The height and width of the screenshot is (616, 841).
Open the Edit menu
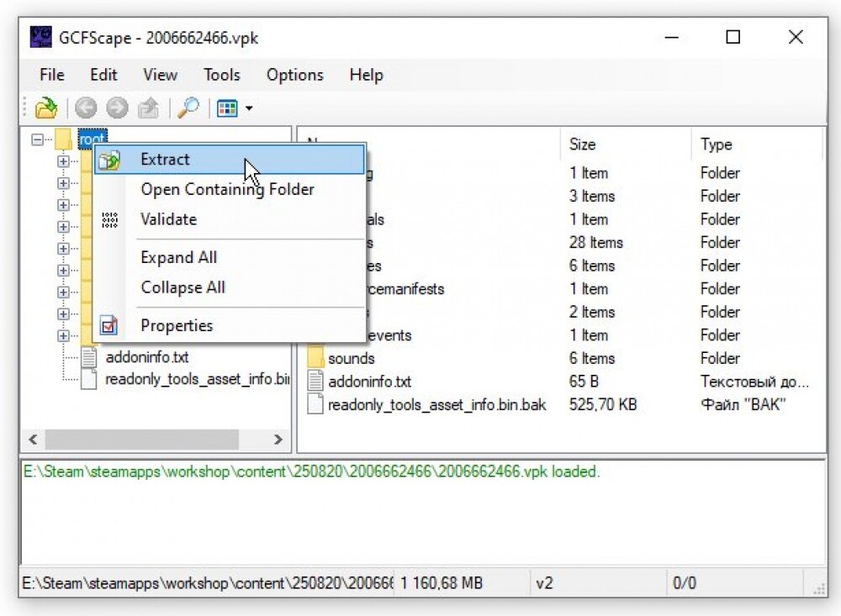click(x=103, y=75)
